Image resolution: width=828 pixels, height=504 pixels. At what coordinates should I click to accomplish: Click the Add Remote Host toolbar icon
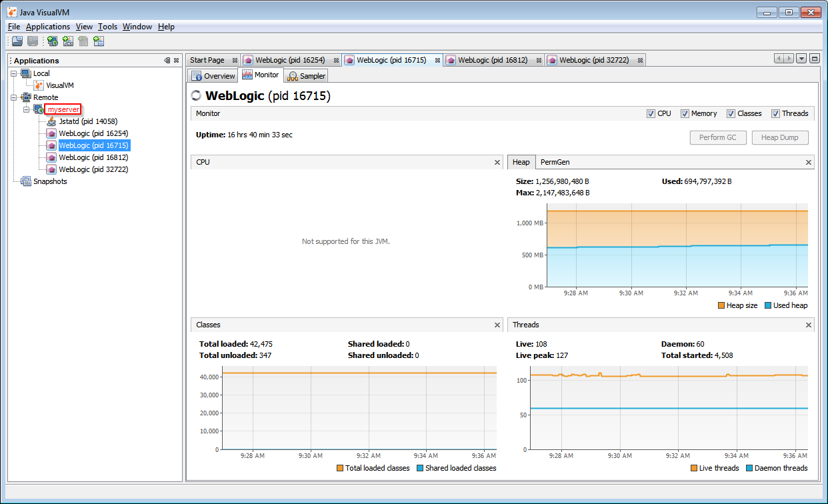click(x=52, y=41)
